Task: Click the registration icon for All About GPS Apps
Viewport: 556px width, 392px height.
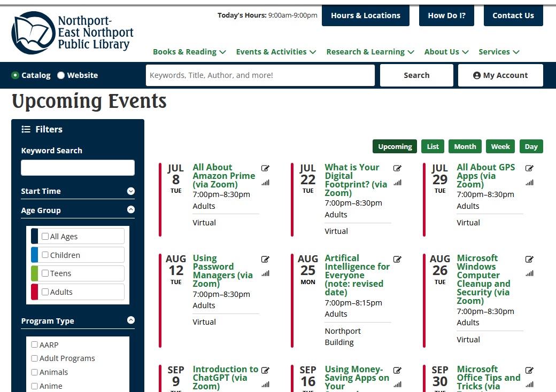Action: point(529,168)
